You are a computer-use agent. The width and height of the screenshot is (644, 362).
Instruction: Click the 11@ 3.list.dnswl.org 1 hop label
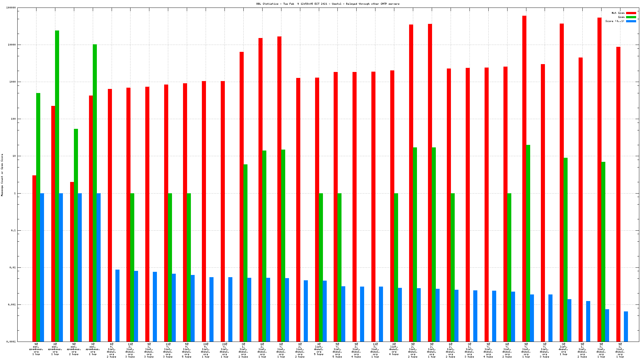coord(375,350)
